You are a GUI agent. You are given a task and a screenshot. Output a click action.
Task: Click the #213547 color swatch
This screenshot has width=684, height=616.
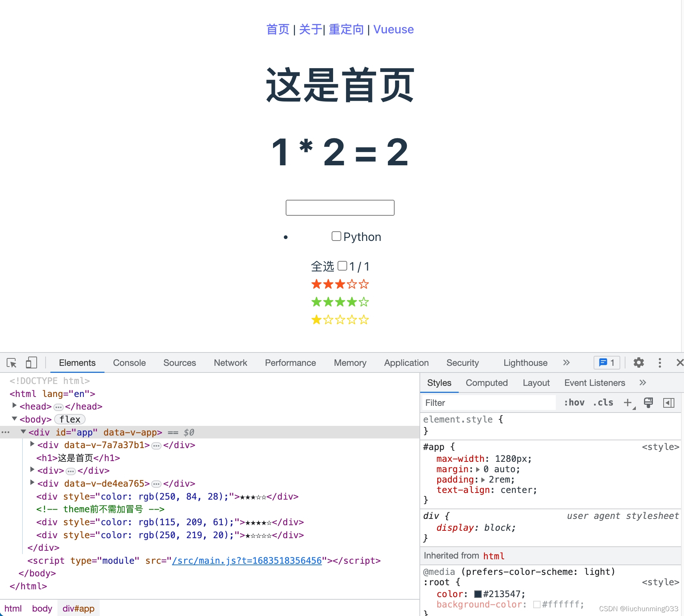coord(478,594)
